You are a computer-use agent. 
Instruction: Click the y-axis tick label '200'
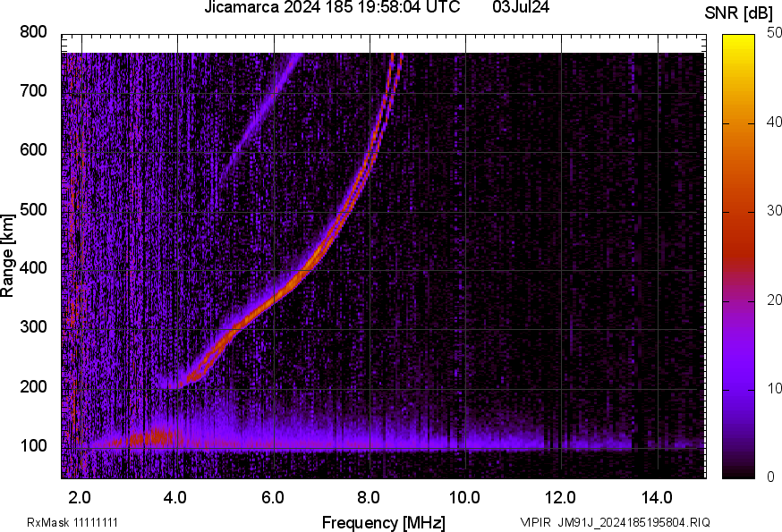33,386
